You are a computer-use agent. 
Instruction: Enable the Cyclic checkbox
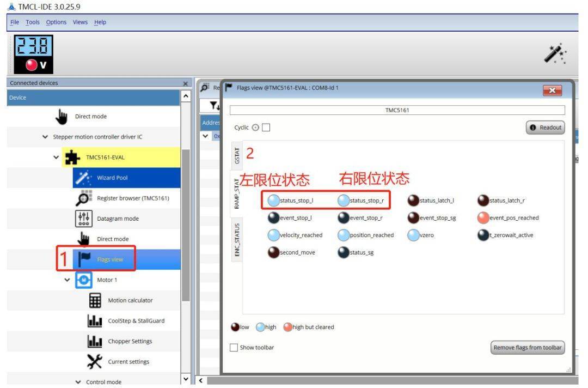pos(266,128)
